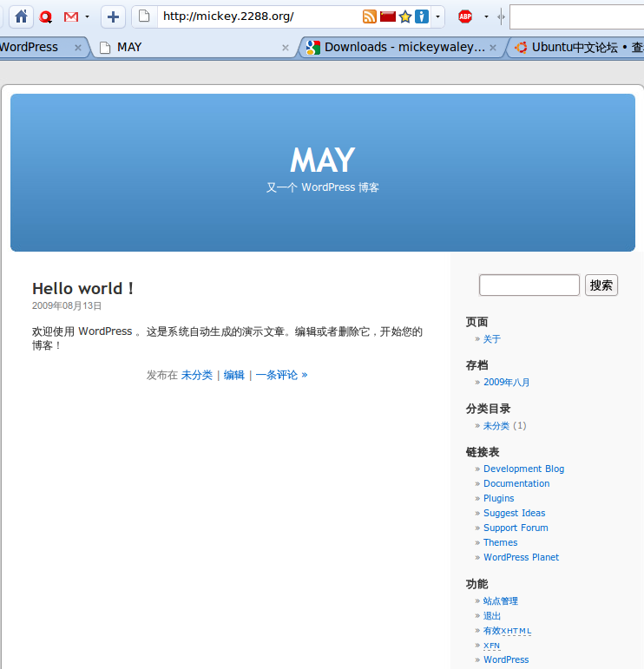This screenshot has width=644, height=669.
Task: Open WordPress link under 功能
Action: [506, 659]
